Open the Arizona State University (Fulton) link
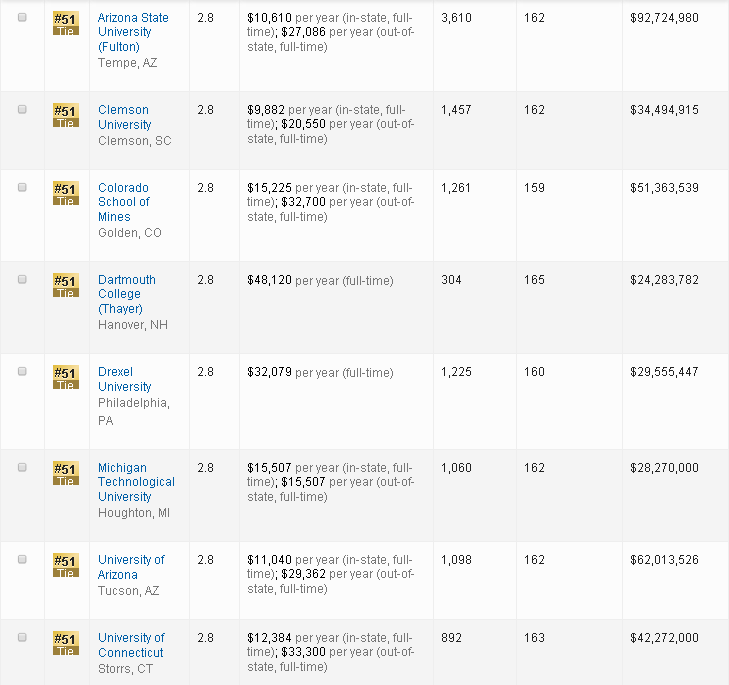 click(x=133, y=32)
